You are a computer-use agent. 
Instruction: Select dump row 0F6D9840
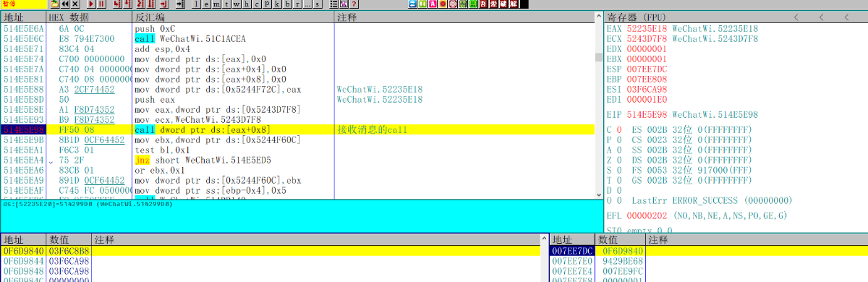[271, 250]
